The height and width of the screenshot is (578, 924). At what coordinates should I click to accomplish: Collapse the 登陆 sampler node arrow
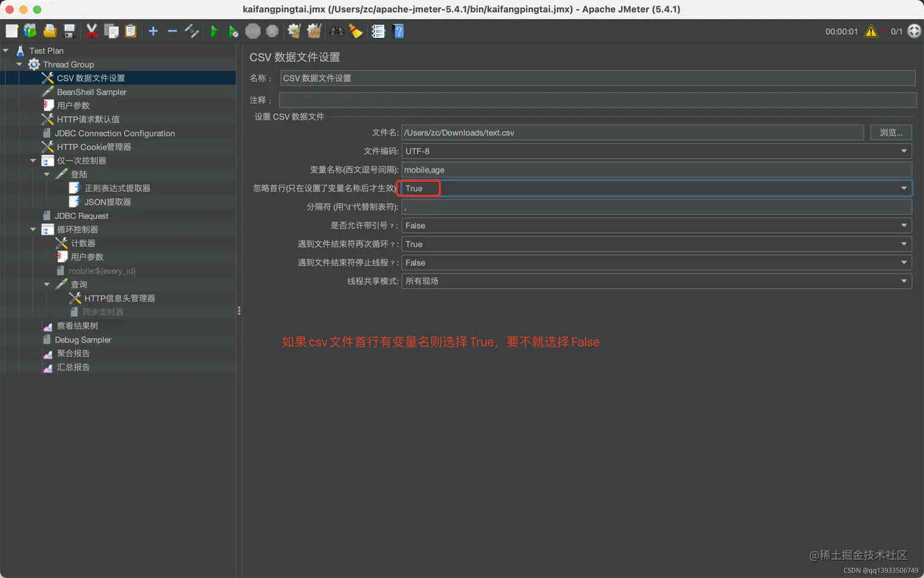[47, 174]
